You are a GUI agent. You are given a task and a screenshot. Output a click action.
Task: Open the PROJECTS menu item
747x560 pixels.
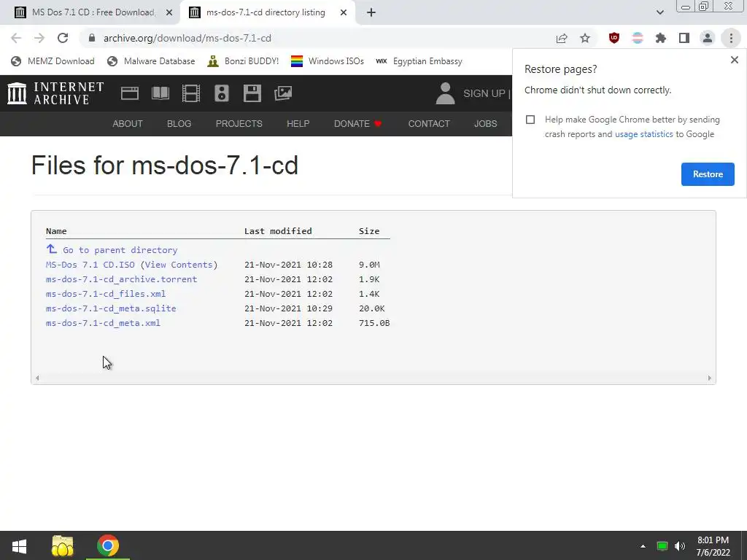pos(239,124)
